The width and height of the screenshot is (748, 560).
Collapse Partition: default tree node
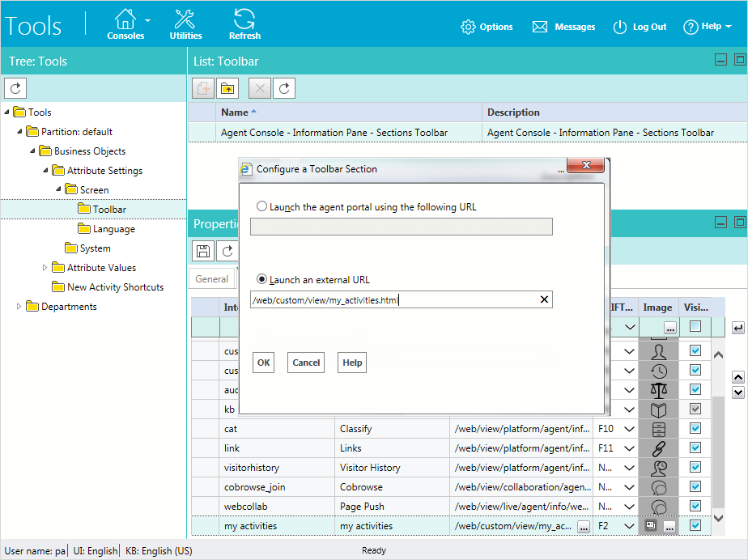pos(19,132)
